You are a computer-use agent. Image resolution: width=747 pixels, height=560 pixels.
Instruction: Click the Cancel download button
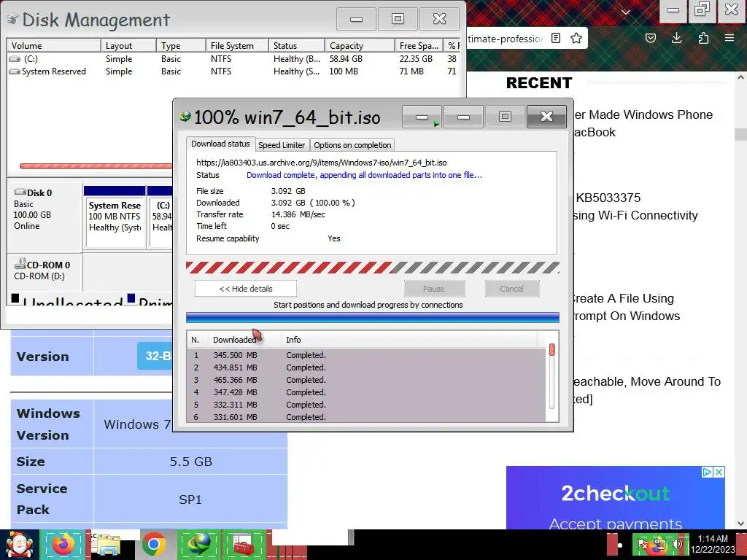click(x=511, y=289)
